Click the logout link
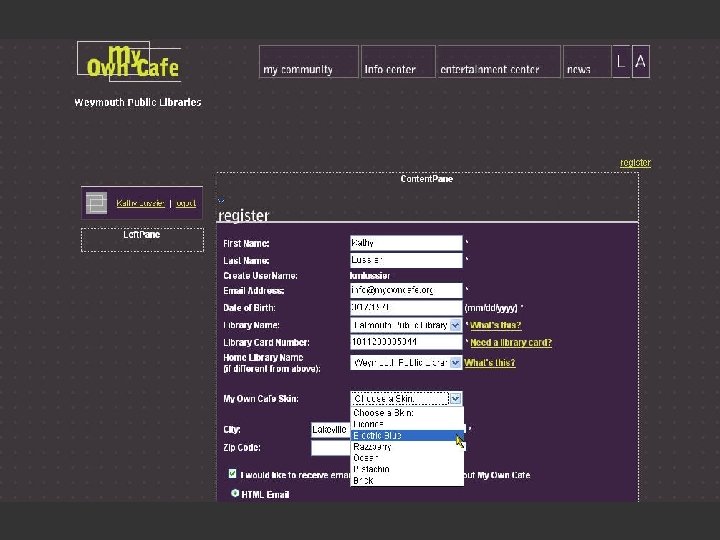 pos(186,203)
